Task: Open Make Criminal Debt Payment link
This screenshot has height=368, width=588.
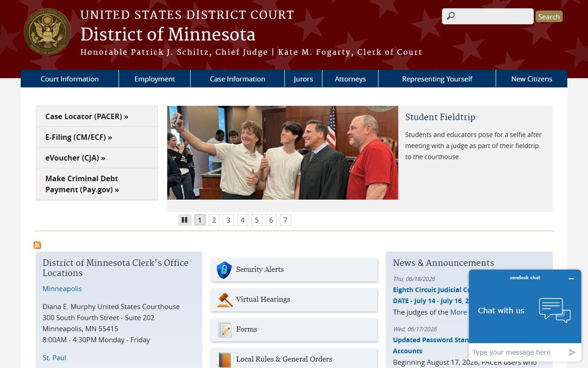Action: pos(97,184)
